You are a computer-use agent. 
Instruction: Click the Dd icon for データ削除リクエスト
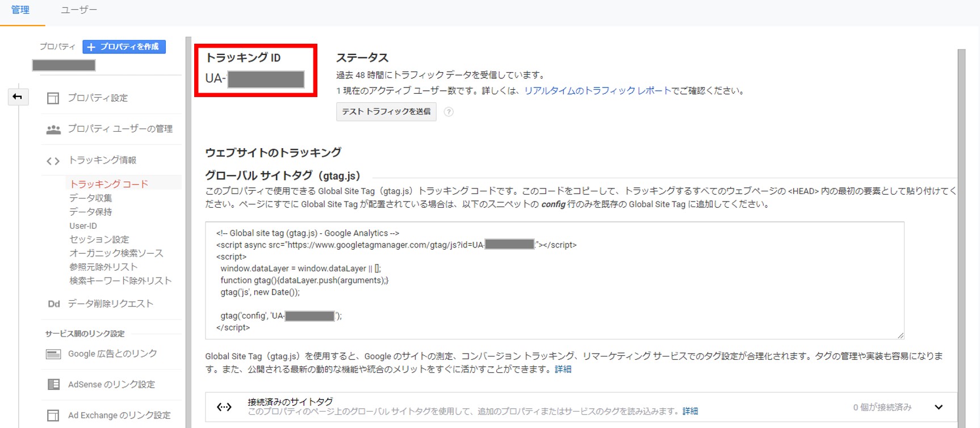[54, 304]
